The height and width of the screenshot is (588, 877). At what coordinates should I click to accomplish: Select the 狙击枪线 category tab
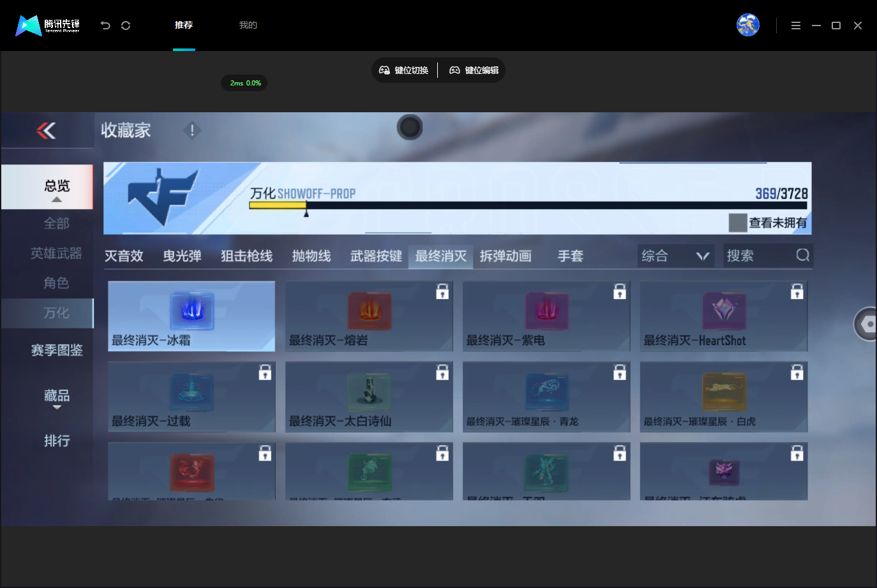point(247,256)
